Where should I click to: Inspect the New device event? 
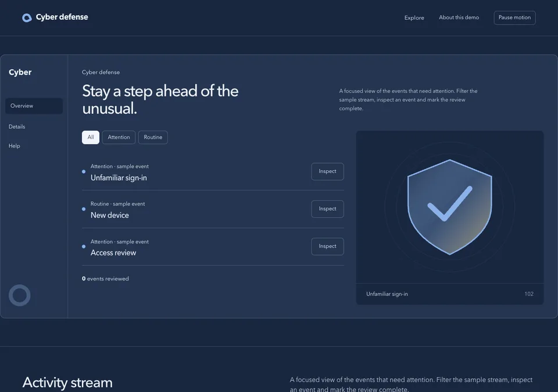pos(327,209)
